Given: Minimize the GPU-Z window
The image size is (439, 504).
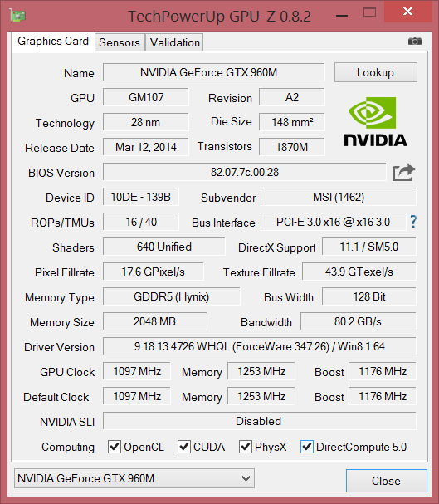Looking at the screenshot, I should (342, 16).
